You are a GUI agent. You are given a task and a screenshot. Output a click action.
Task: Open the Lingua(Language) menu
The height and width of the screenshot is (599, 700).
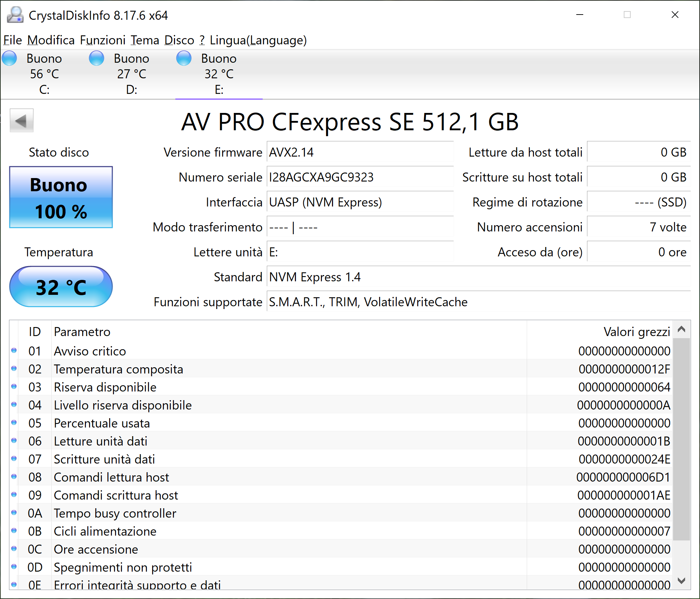[x=258, y=40]
